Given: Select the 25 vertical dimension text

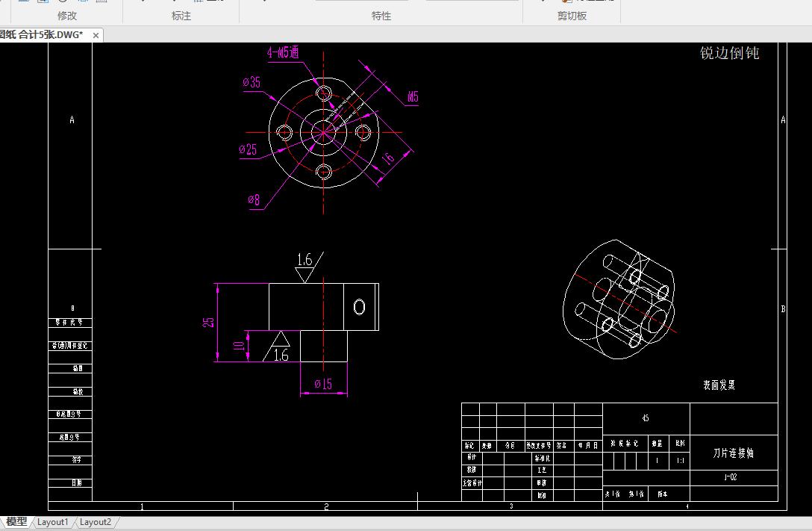Looking at the screenshot, I should click(x=208, y=323).
